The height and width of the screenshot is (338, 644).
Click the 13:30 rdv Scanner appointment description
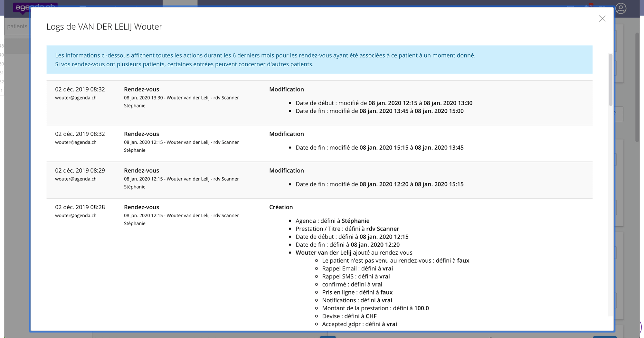click(x=181, y=98)
